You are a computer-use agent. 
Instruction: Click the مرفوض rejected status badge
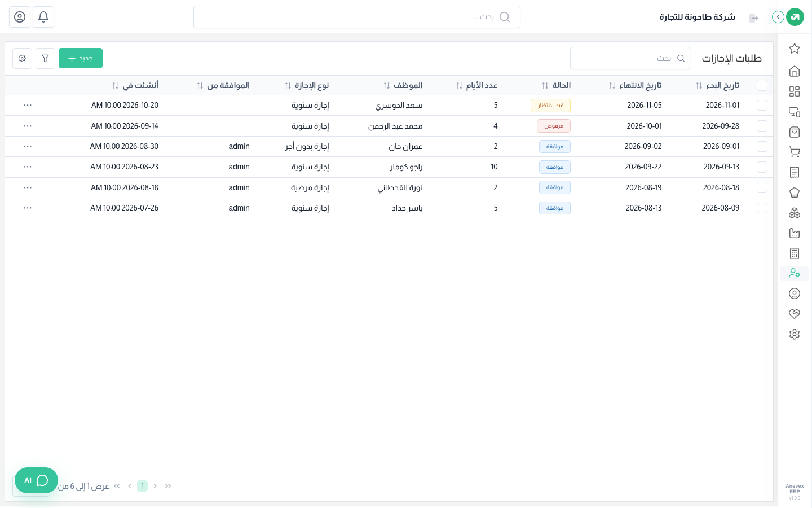click(554, 126)
